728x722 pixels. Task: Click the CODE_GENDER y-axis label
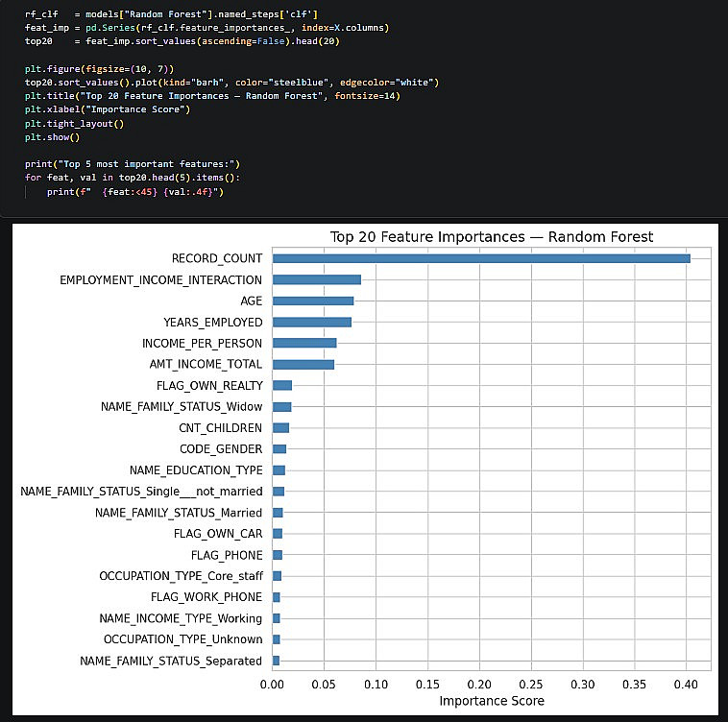tap(221, 449)
